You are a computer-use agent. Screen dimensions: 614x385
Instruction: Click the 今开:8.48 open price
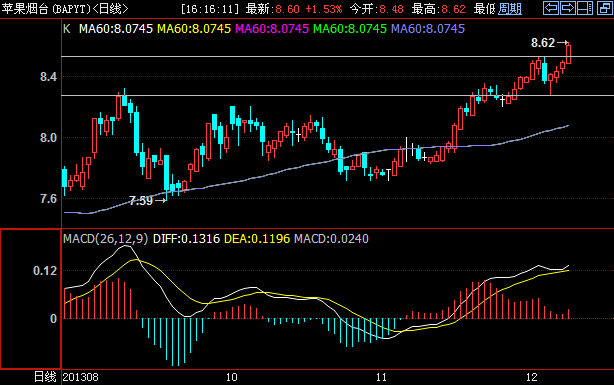[376, 9]
